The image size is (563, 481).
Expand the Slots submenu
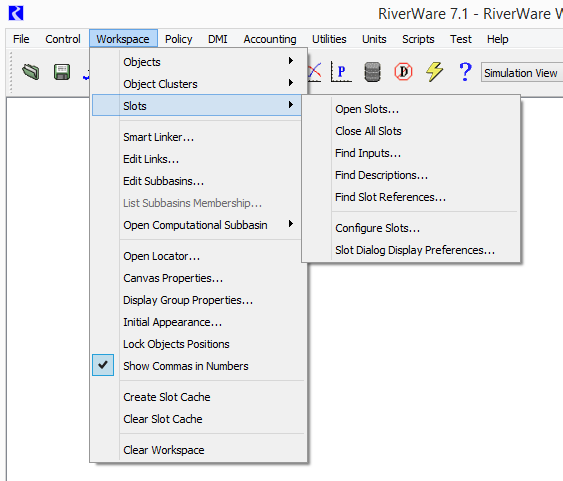point(196,105)
